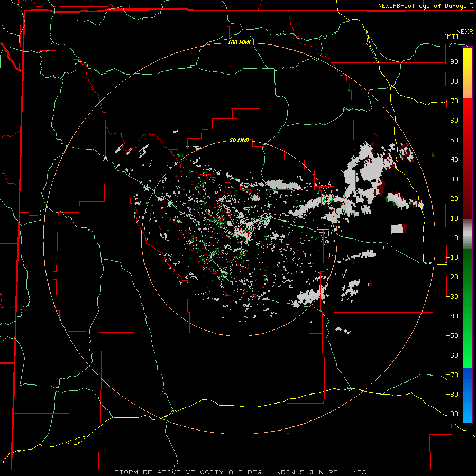The height and width of the screenshot is (476, 476).
Task: Click the 20 value on the velocity scale
Action: pyautogui.click(x=454, y=198)
